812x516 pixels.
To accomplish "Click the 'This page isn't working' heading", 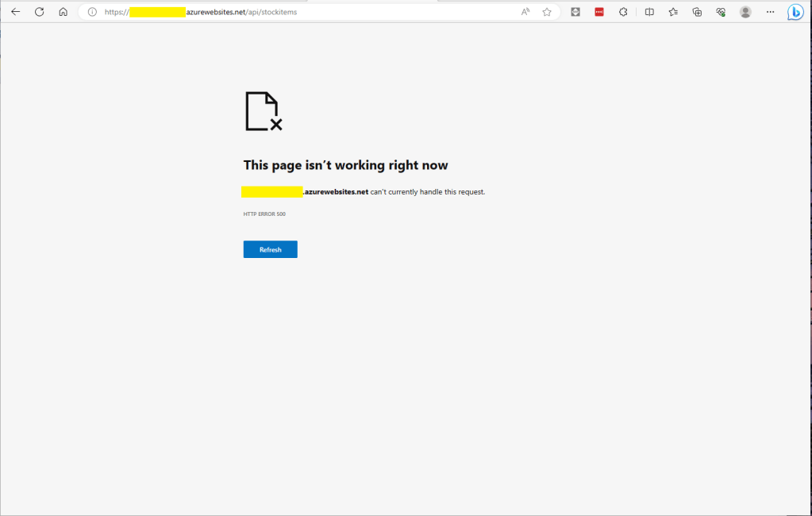I will click(345, 165).
